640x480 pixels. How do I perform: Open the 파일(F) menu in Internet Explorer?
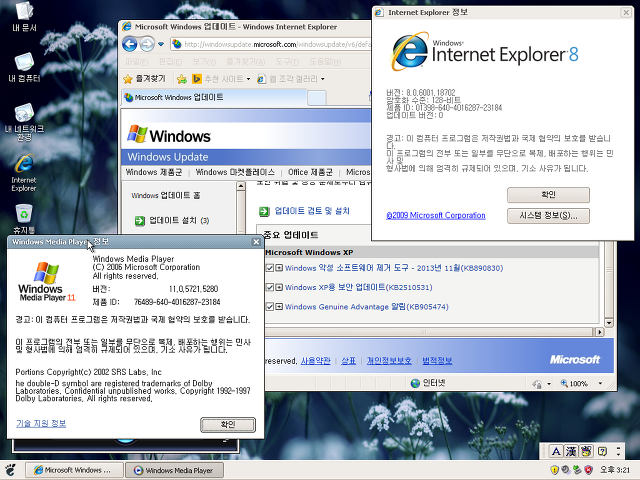(x=136, y=62)
